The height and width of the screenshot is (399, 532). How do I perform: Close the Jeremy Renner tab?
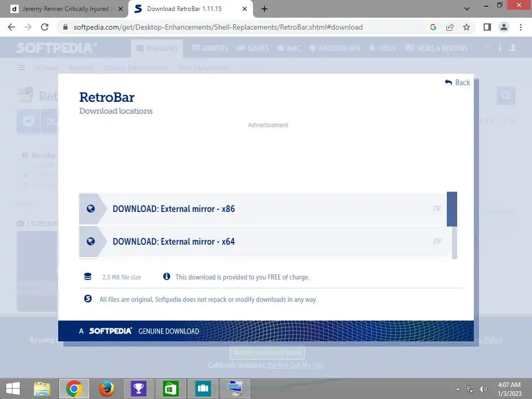coord(121,9)
